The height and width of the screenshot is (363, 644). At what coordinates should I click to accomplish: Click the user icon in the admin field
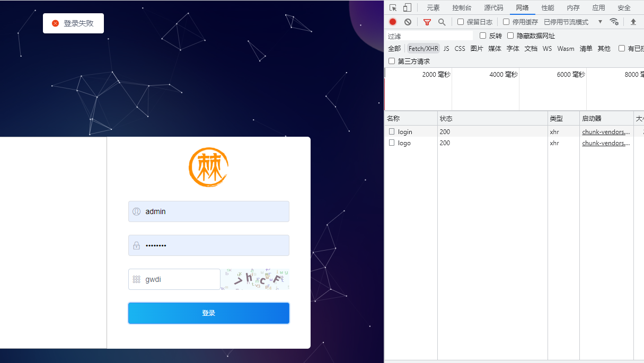pos(136,211)
